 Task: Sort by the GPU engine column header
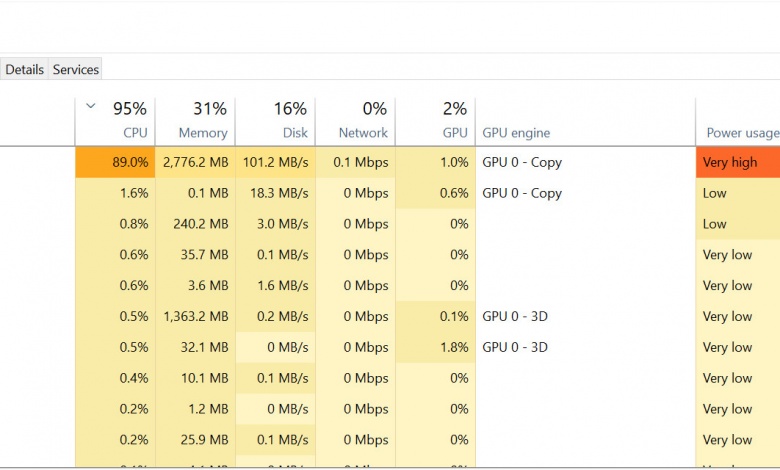516,132
